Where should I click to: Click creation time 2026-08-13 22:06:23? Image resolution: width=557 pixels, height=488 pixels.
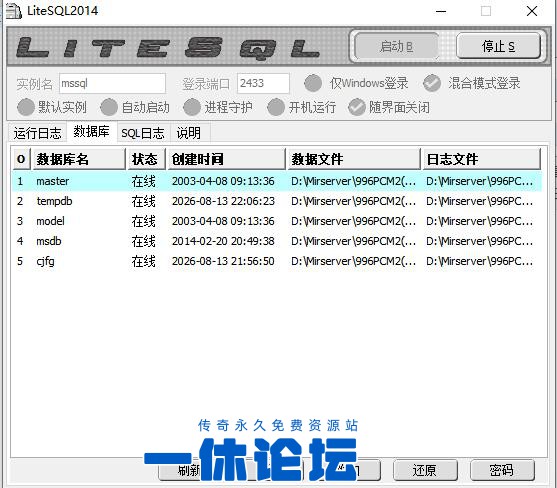[223, 201]
